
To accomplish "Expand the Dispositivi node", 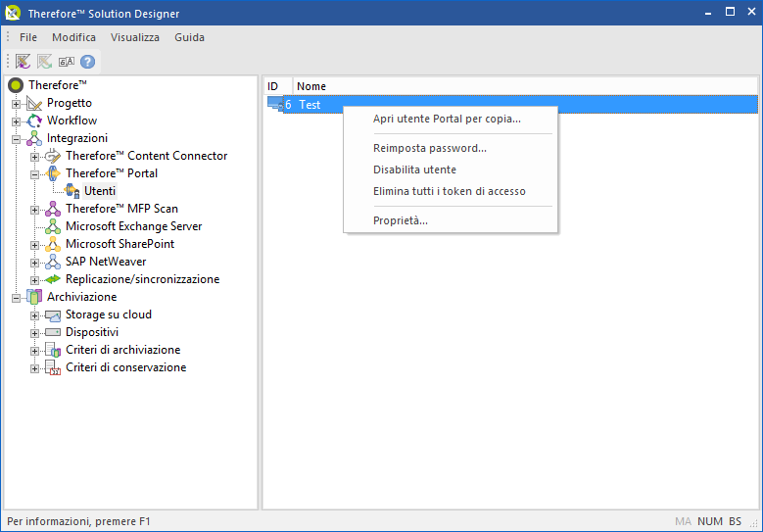I will point(34,333).
